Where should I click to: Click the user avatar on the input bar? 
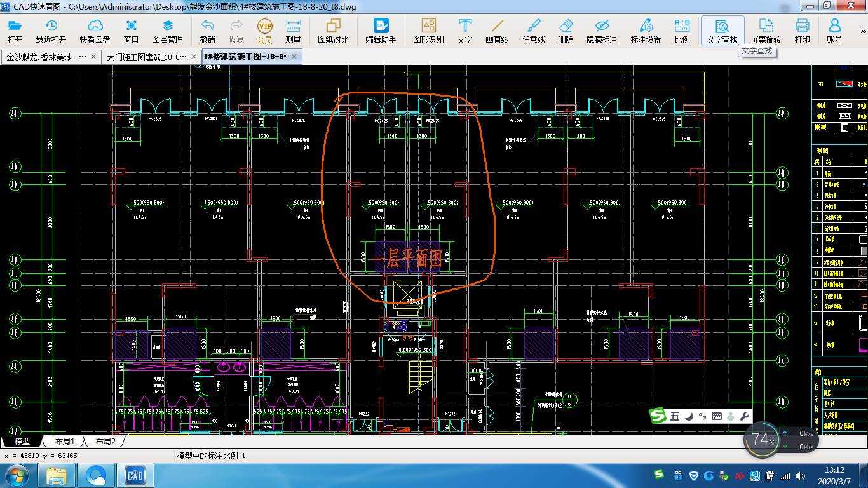point(731,416)
